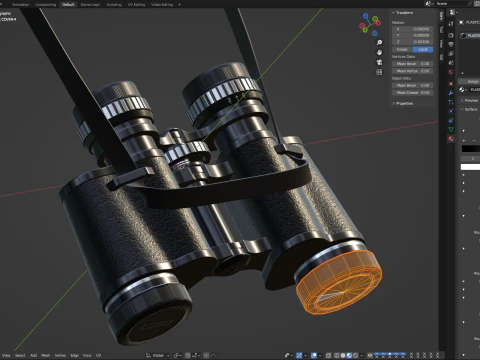Select Global transform space button

(402, 49)
